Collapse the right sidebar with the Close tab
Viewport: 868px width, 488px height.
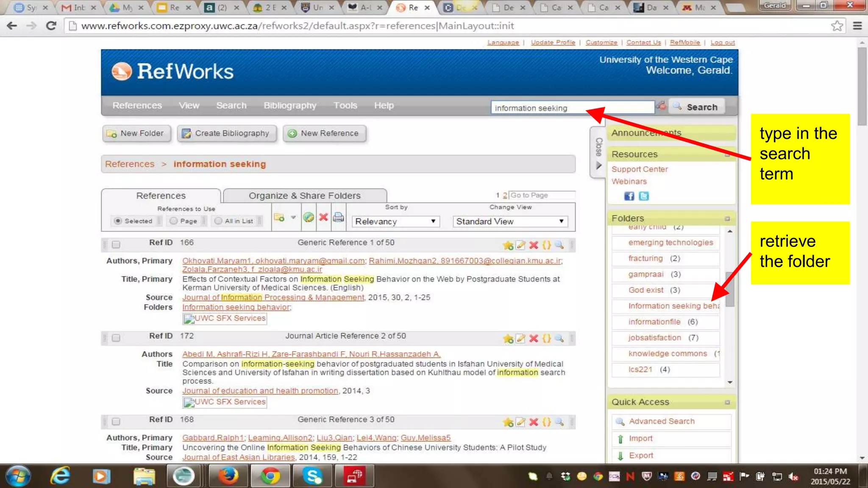pyautogui.click(x=598, y=152)
